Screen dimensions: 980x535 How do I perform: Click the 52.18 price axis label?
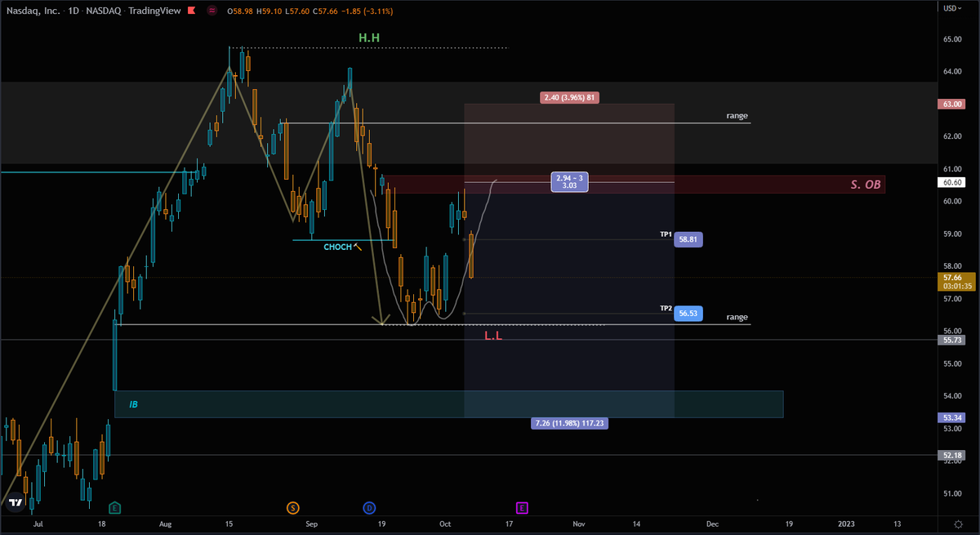pyautogui.click(x=952, y=454)
